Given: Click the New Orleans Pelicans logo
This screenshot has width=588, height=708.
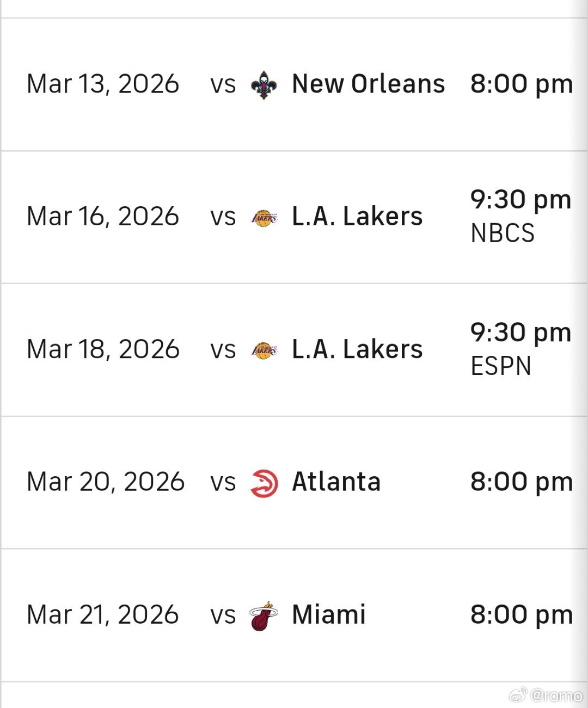Looking at the screenshot, I should (x=264, y=85).
